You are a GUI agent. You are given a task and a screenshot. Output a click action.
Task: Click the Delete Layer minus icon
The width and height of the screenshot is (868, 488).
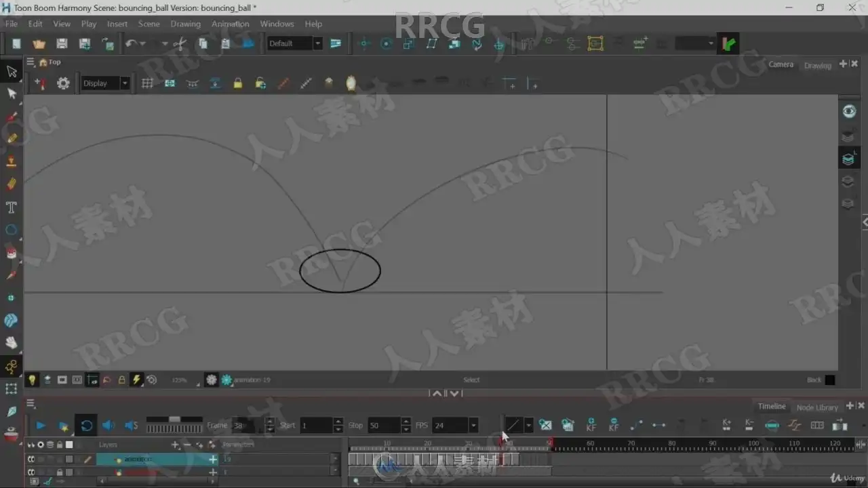tap(187, 445)
